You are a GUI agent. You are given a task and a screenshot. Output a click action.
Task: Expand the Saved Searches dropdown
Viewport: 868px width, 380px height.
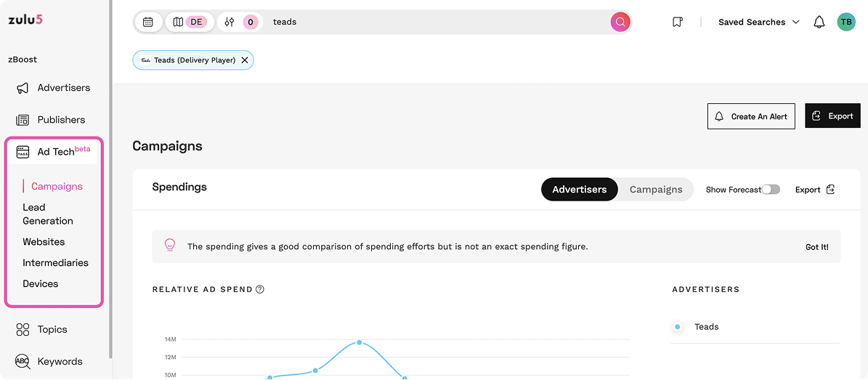758,22
